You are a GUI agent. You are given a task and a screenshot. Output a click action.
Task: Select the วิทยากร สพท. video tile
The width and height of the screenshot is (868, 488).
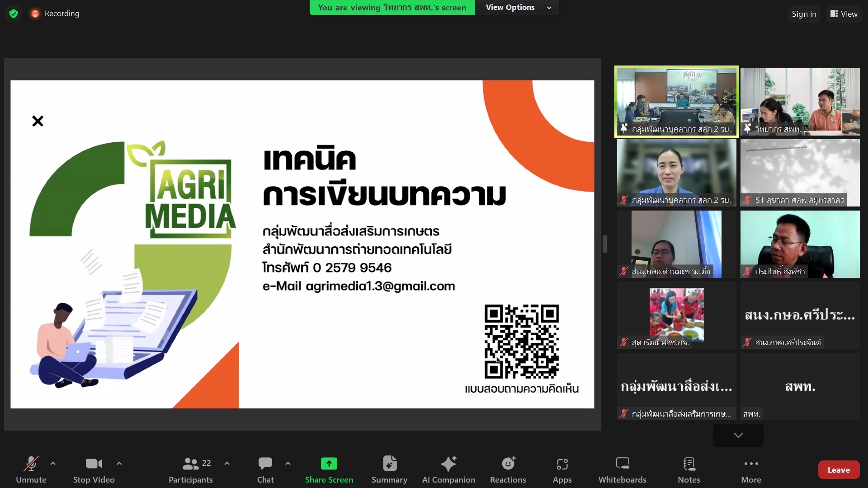click(x=800, y=102)
